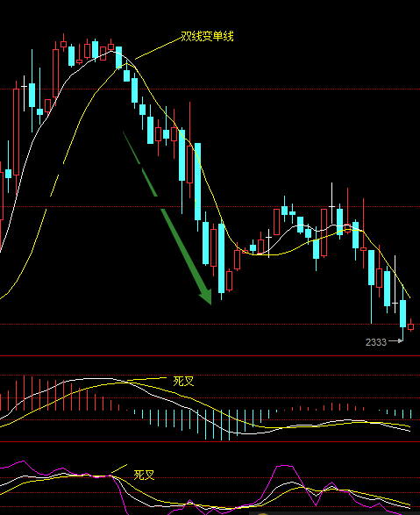This screenshot has width=420, height=515.
Task: Click the 死叉 label on KDJ panel
Action: (144, 475)
